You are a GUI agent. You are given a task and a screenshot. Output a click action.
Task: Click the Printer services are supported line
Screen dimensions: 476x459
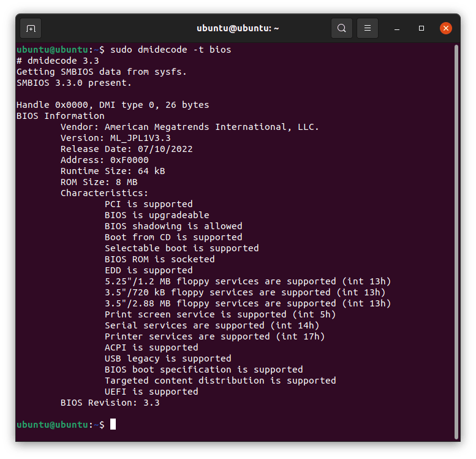click(214, 336)
